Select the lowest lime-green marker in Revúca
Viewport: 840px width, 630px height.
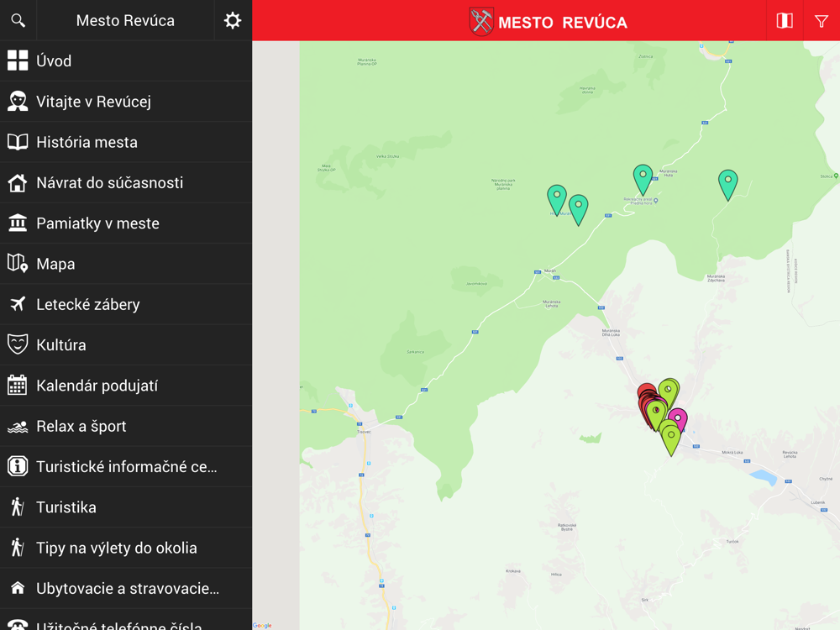[x=670, y=438]
